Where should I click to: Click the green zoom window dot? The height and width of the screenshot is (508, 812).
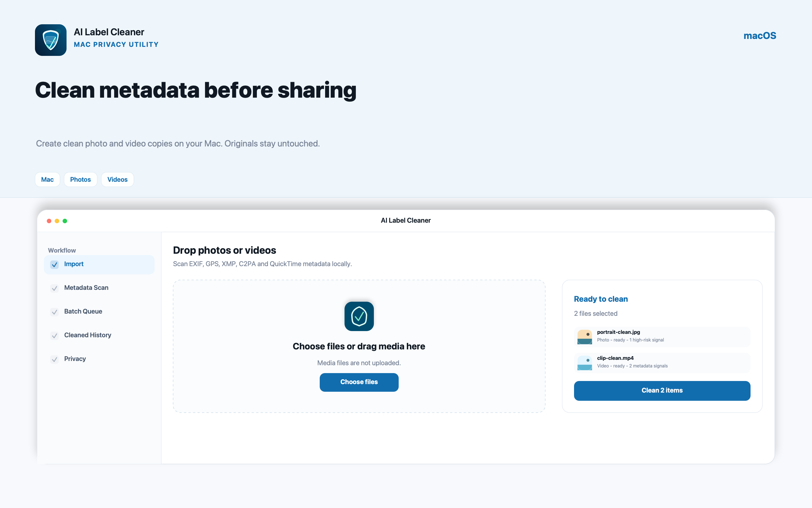[x=65, y=221]
